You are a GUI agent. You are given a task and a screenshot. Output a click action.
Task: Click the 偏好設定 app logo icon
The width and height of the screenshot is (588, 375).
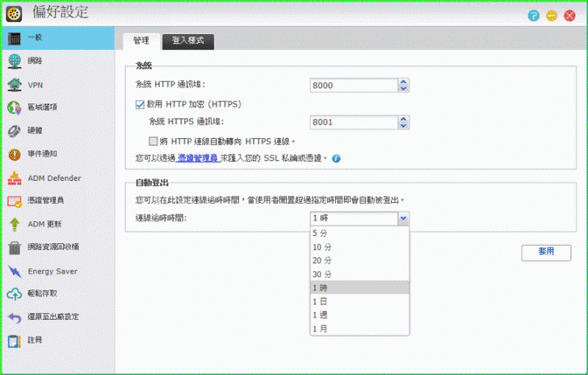(14, 14)
